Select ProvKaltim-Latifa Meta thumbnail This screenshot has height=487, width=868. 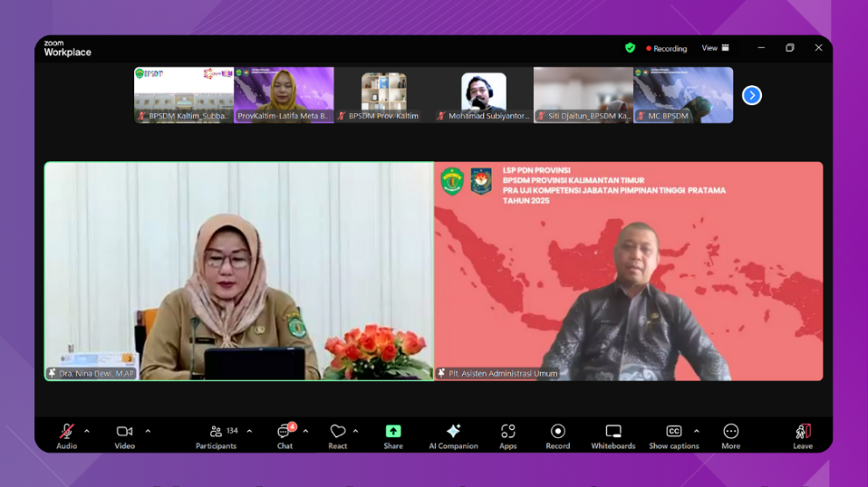(x=284, y=95)
